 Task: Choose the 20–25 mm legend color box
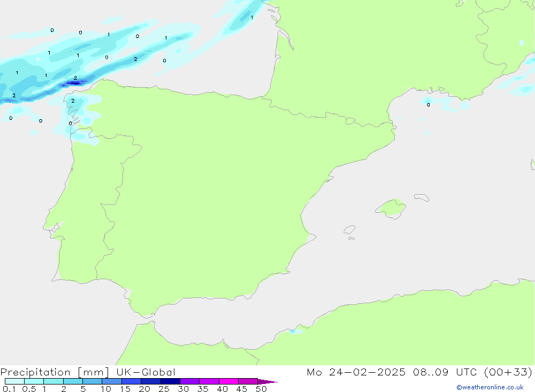coord(151,381)
